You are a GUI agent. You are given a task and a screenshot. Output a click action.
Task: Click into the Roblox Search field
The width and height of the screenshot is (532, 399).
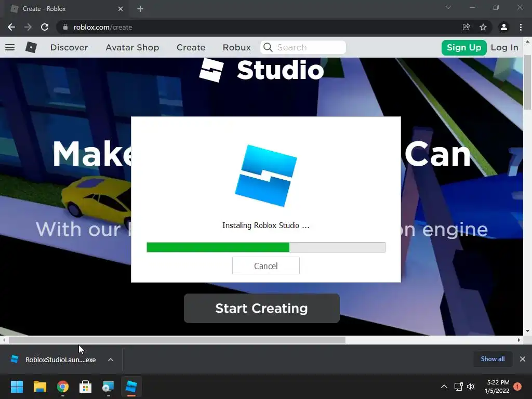click(303, 47)
